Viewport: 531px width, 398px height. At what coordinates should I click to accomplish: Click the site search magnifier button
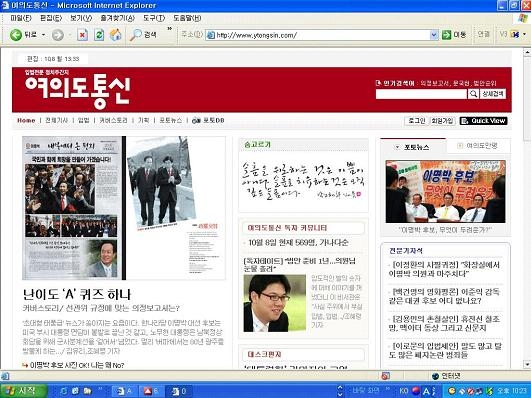[x=473, y=94]
